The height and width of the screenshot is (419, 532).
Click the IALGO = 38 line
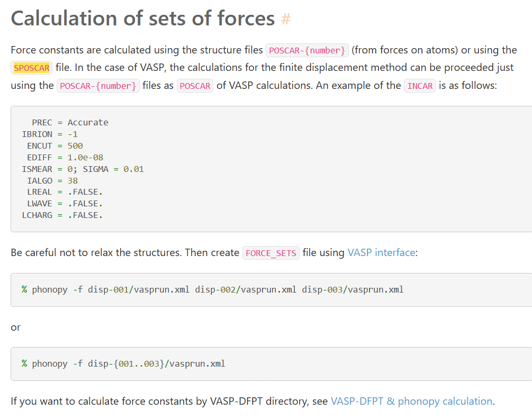click(52, 181)
